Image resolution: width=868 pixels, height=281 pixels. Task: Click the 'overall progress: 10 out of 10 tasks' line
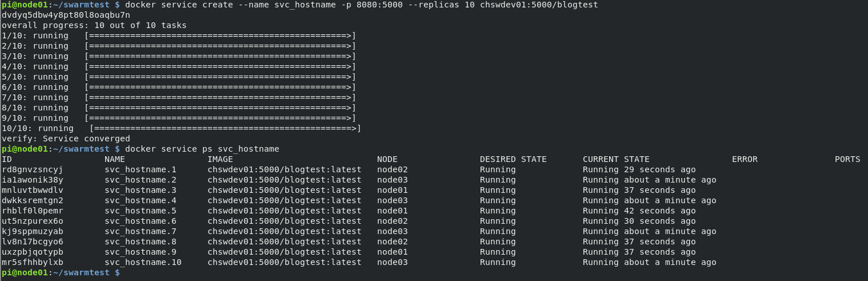point(94,25)
